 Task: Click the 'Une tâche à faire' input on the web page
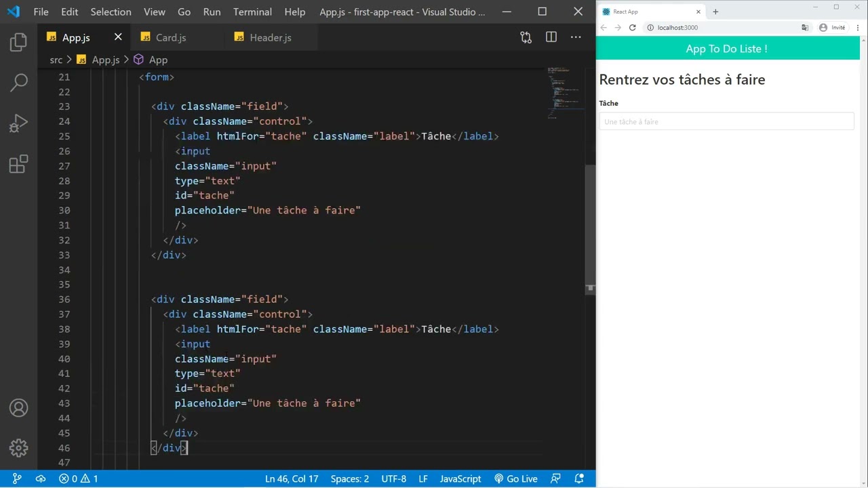726,122
